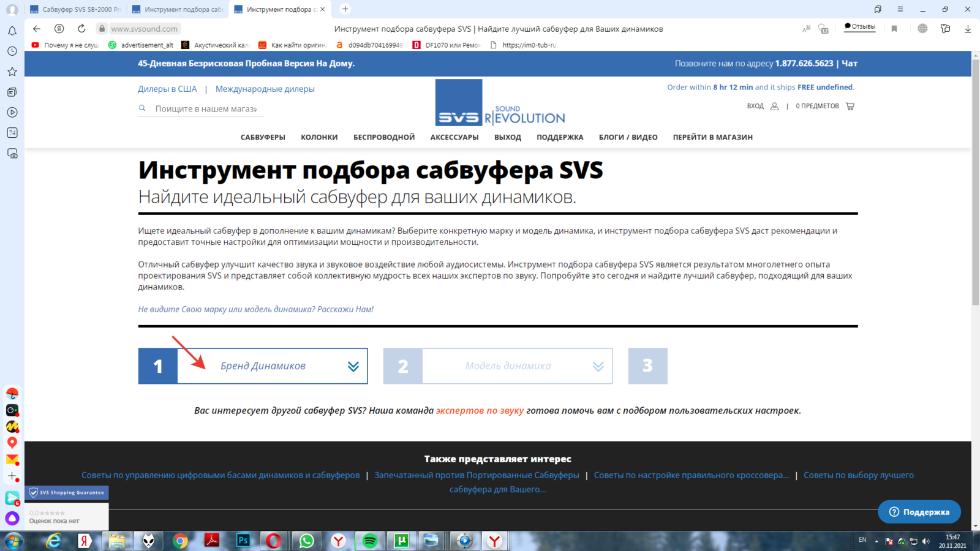The image size is (980, 551).
Task: Click the bookmark icon in address bar
Action: (x=894, y=29)
